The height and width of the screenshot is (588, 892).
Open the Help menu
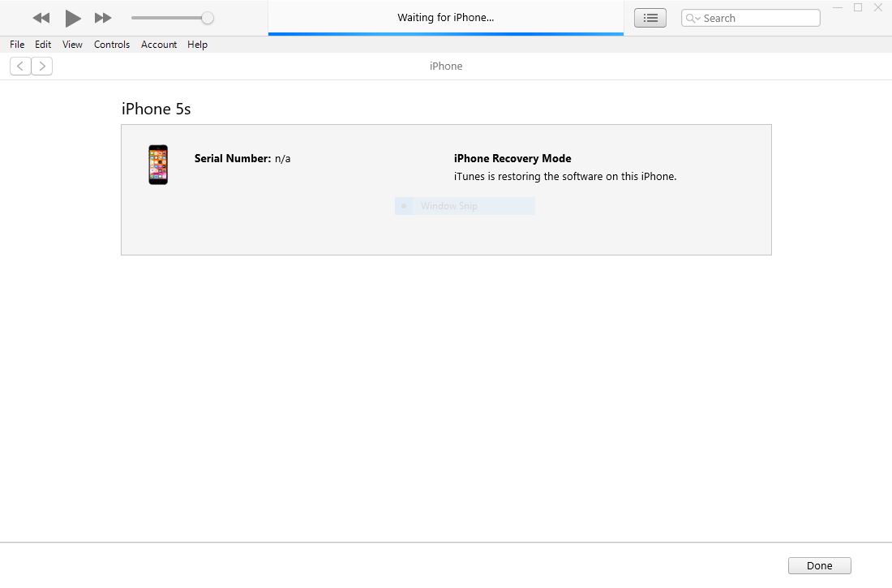point(197,45)
